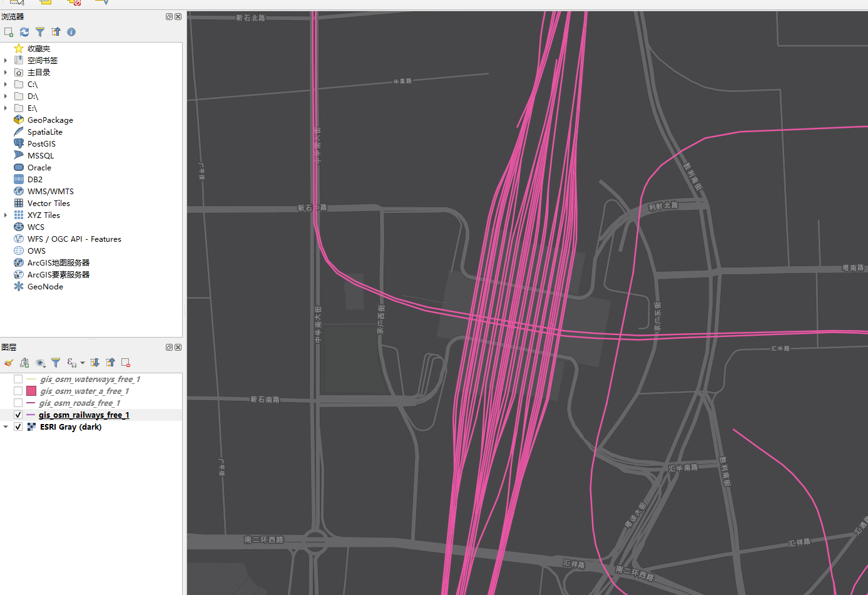Click the remove layer icon
The height and width of the screenshot is (595, 868).
[126, 363]
